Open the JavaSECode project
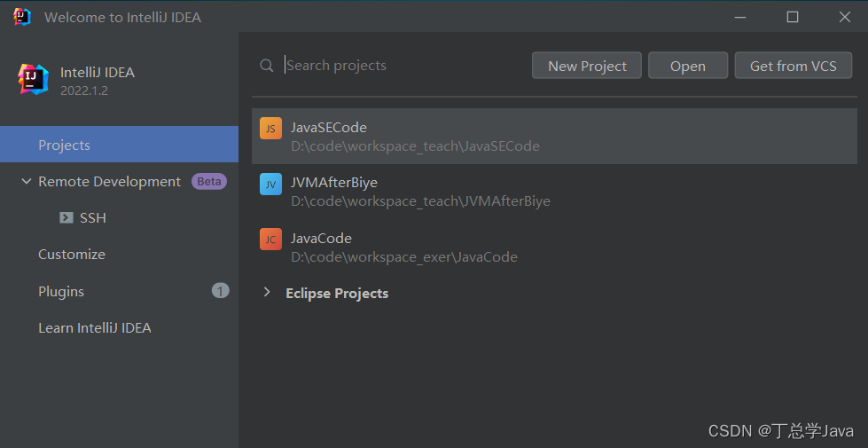This screenshot has width=868, height=448. pyautogui.click(x=555, y=137)
